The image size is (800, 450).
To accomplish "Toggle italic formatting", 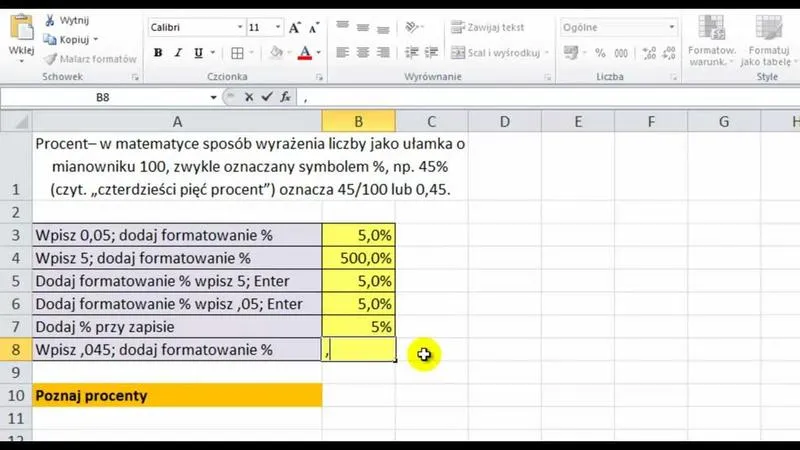I will [179, 53].
